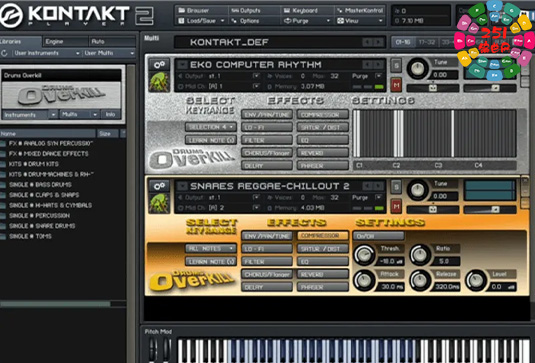Image resolution: width=535 pixels, height=363 pixels.
Task: Select the 01-16 multi page tab
Action: point(403,42)
